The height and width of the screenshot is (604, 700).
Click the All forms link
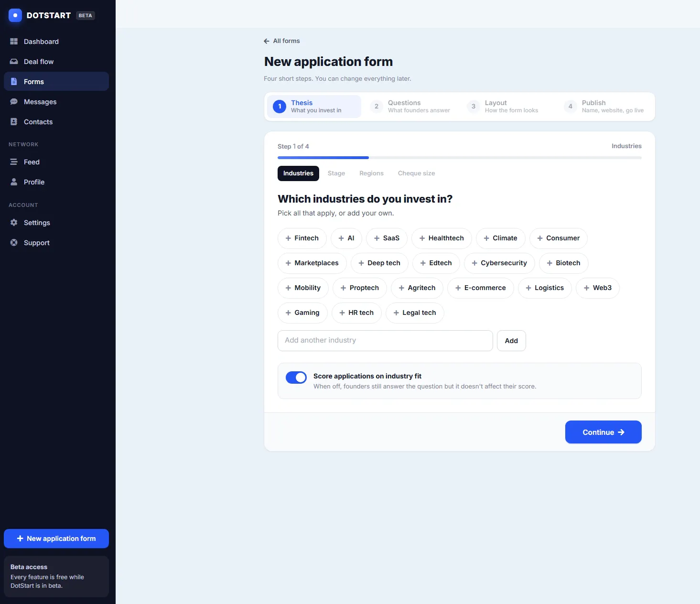click(x=282, y=41)
